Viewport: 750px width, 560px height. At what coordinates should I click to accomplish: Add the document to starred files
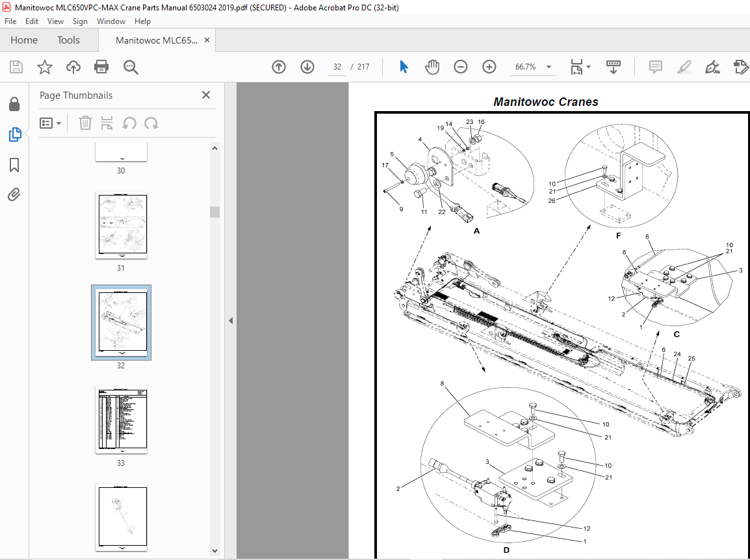44,67
